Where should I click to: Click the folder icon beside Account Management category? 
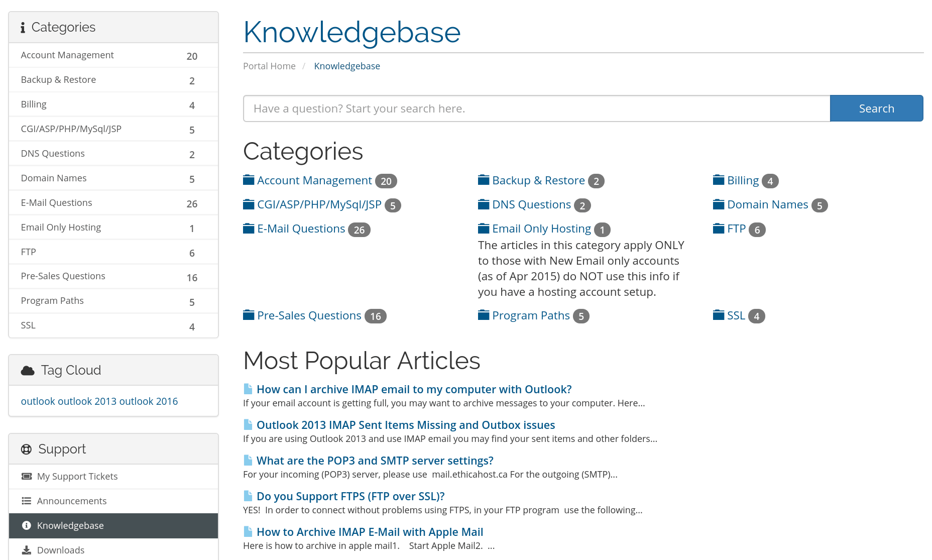tap(249, 180)
